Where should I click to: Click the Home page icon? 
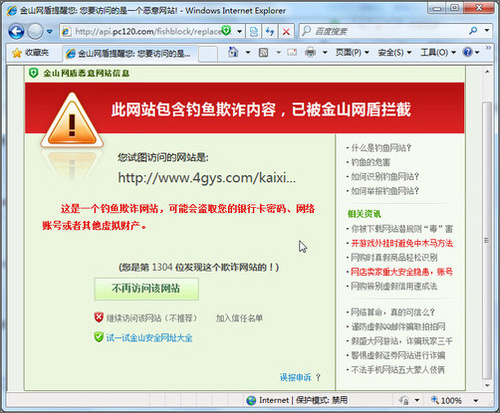[x=233, y=52]
